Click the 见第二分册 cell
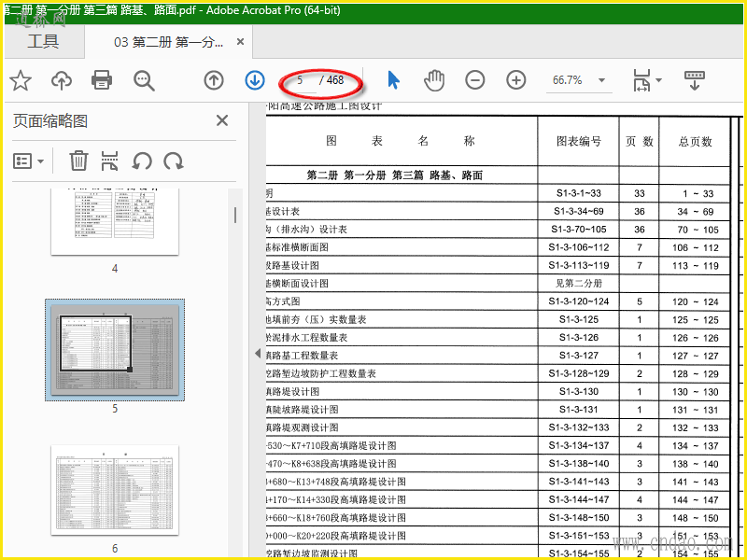This screenshot has height=560, width=747. tap(579, 284)
